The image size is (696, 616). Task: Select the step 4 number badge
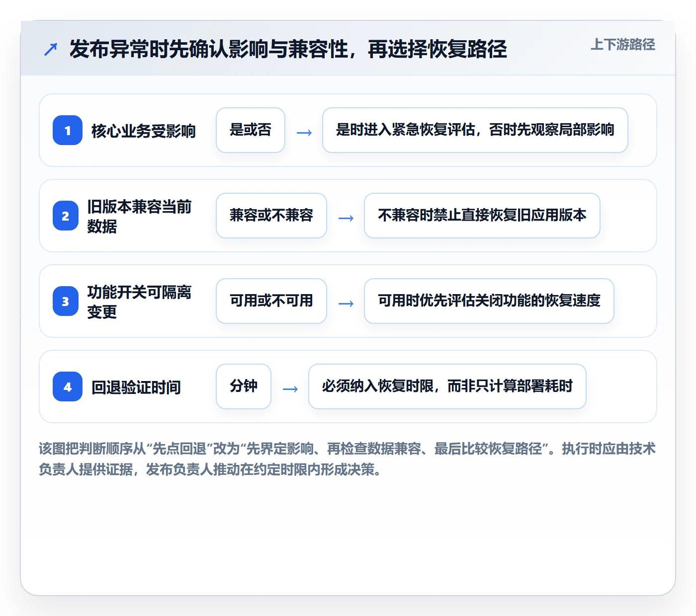(x=68, y=386)
